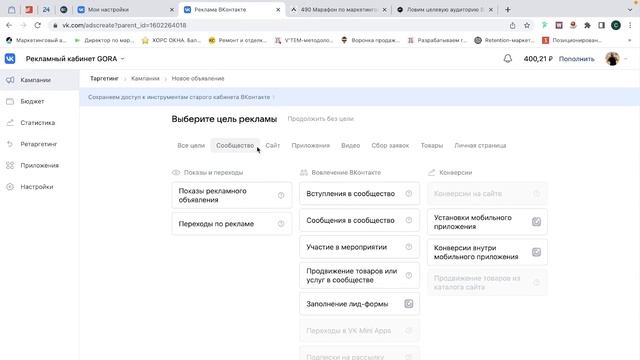Close the Реклама ВКонтакте browser tab
This screenshot has height=360, width=640.
(278, 9)
